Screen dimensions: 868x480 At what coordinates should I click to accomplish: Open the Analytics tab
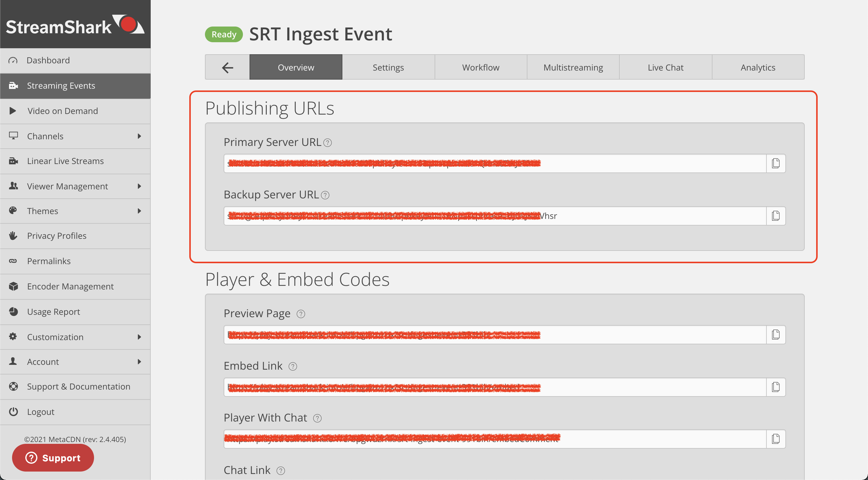758,68
